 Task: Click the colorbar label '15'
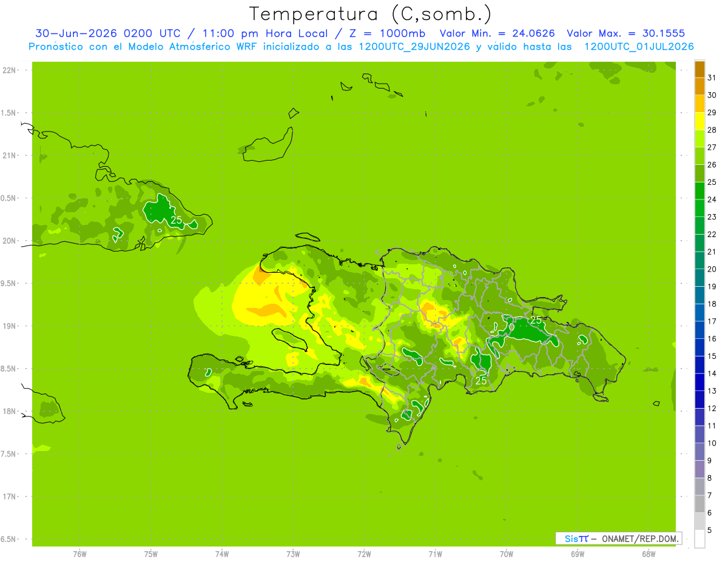[x=712, y=356]
